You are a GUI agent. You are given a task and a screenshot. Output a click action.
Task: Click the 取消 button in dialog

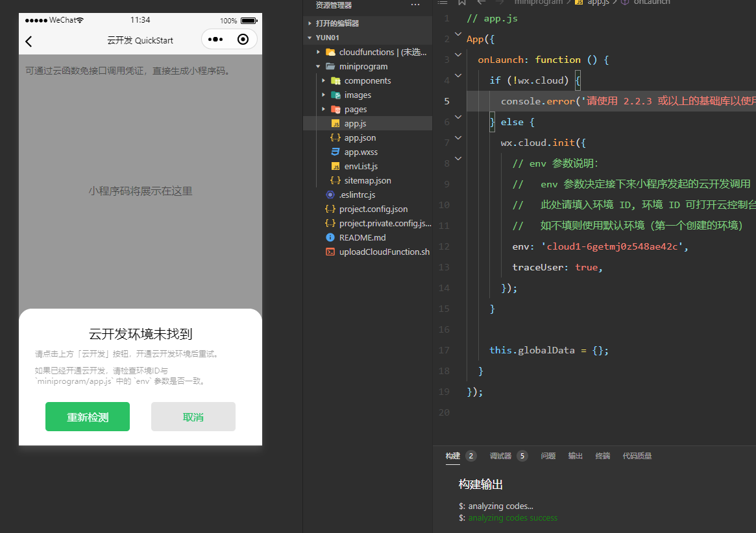pyautogui.click(x=193, y=417)
